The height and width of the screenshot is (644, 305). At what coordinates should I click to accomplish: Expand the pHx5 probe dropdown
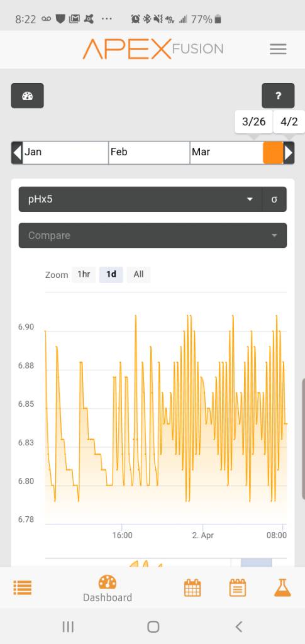pyautogui.click(x=140, y=199)
